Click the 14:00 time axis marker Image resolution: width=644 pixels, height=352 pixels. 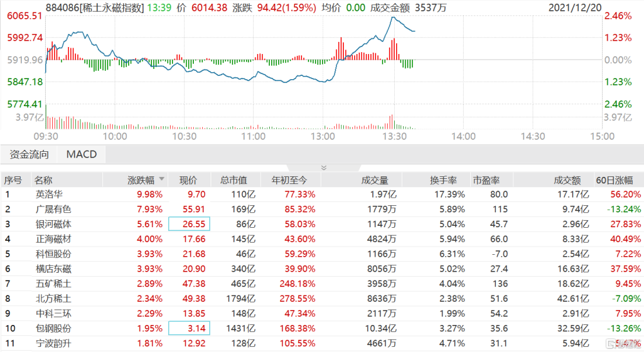click(x=463, y=136)
